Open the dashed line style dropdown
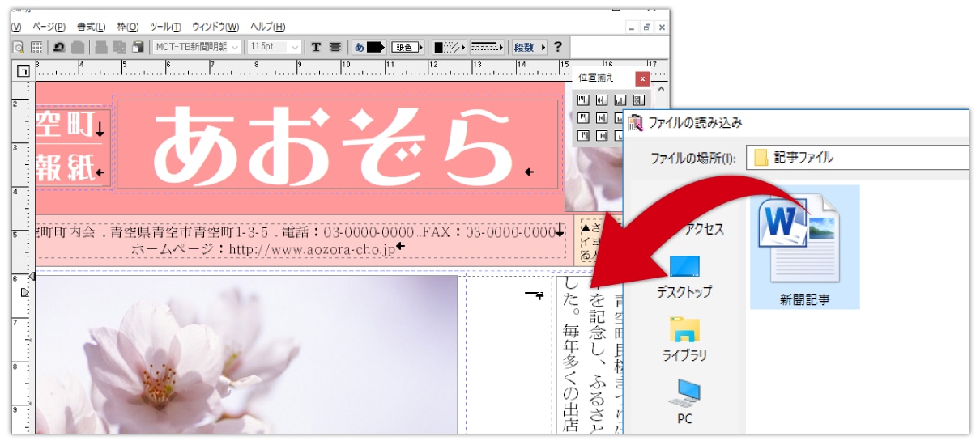This screenshot has height=445, width=980. (488, 47)
